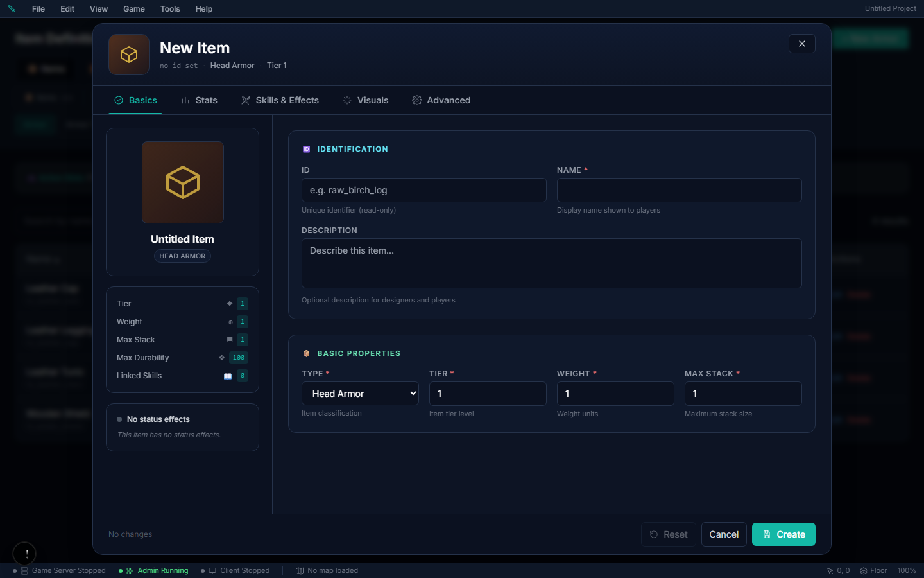Click the Identification section ID icon
This screenshot has width=924, height=578.
[306, 149]
